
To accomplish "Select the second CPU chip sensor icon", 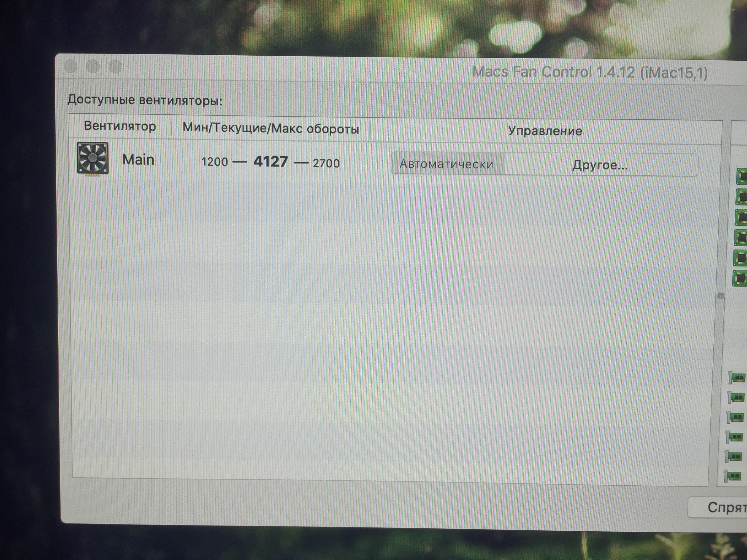I will click(742, 197).
